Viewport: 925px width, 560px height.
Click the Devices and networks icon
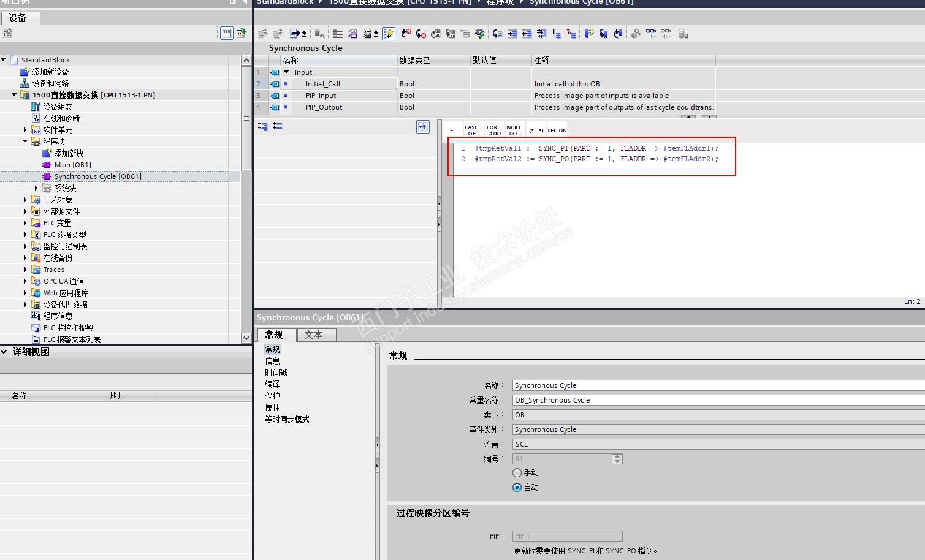pyautogui.click(x=25, y=83)
